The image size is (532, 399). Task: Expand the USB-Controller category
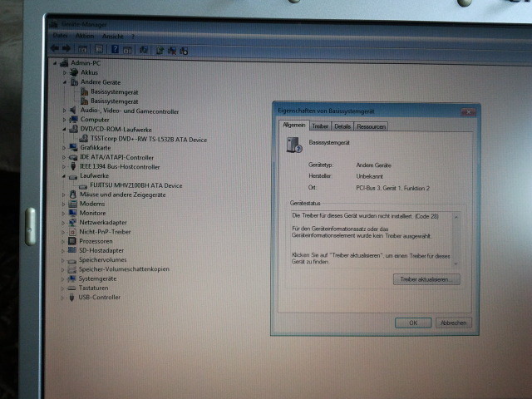coord(62,298)
